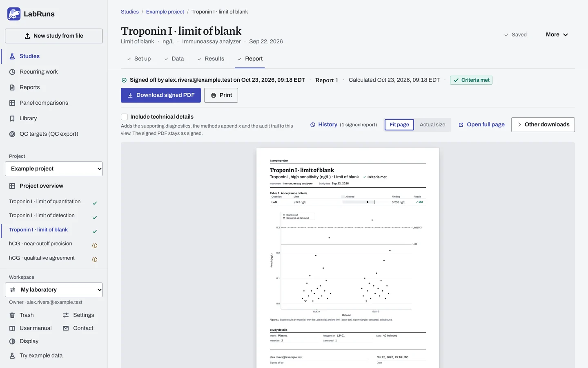Open Library via its bookmark icon
Image resolution: width=588 pixels, height=368 pixels.
pos(12,119)
